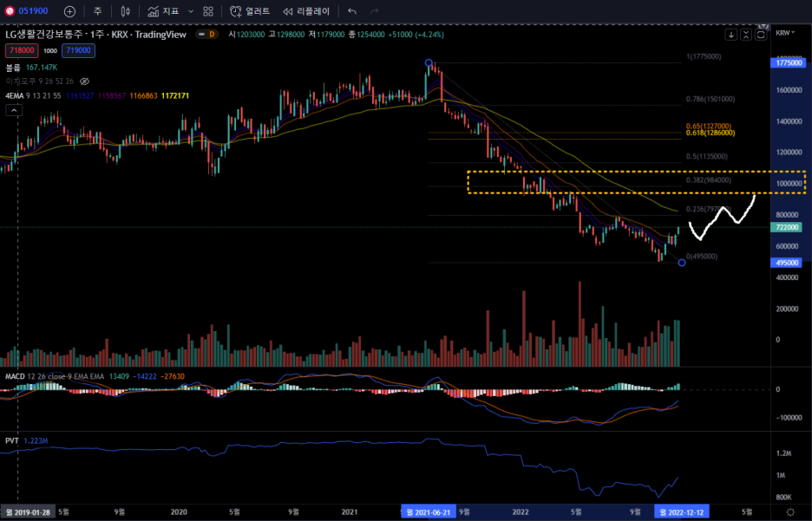Click the 1000 quantity between buy and sell
Image resolution: width=812 pixels, height=521 pixels.
click(x=50, y=50)
